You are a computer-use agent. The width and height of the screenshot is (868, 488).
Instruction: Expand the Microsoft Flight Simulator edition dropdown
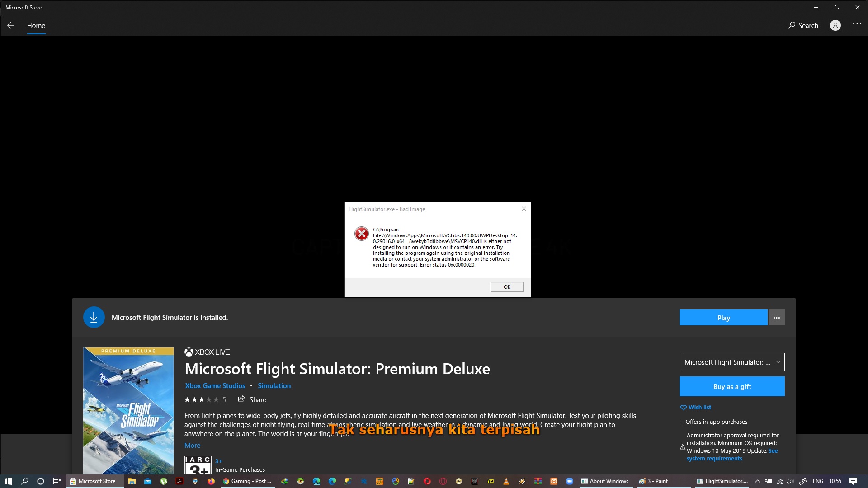732,362
